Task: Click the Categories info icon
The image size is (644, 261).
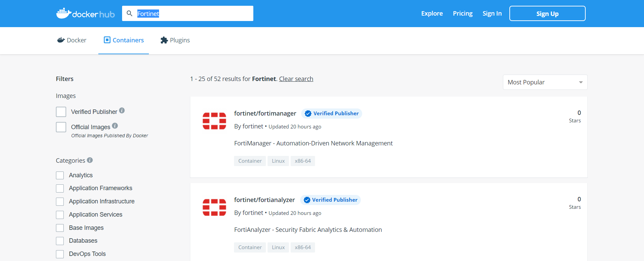Action: coord(90,160)
